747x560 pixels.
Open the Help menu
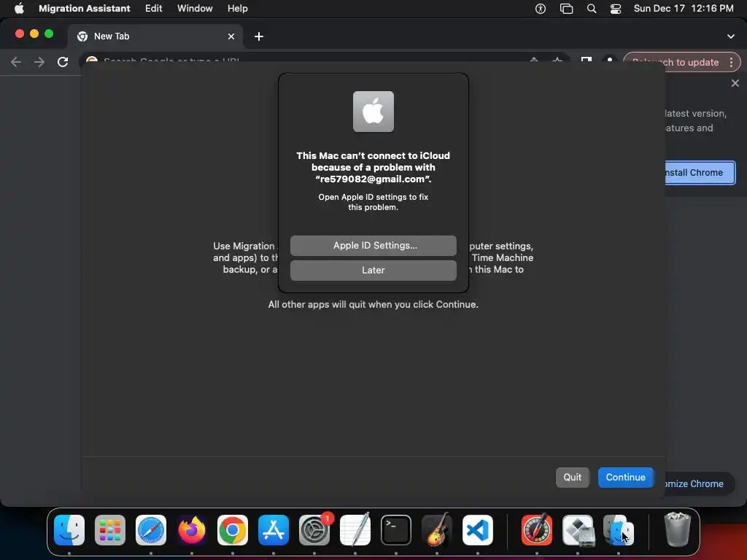pyautogui.click(x=237, y=8)
